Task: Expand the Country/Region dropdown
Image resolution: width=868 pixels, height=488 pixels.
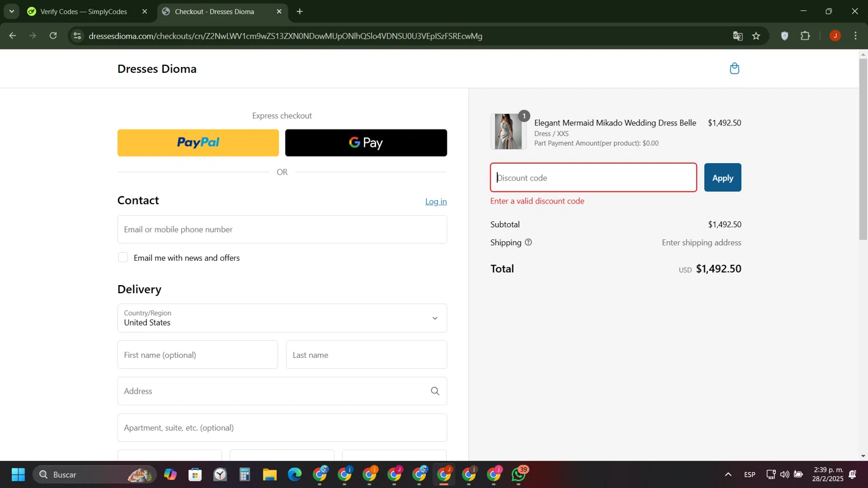Action: pos(282,318)
